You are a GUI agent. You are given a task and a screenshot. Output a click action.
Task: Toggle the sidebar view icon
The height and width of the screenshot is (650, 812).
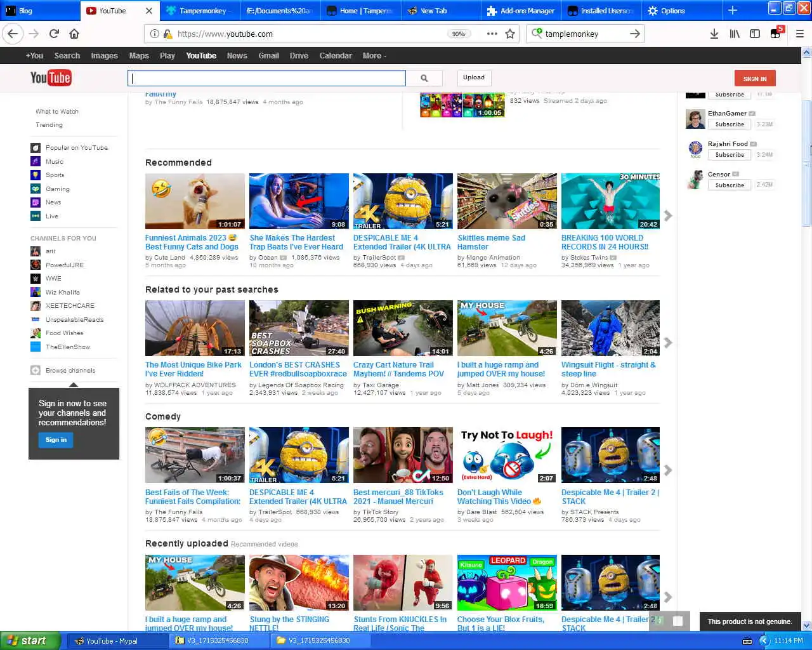tap(755, 34)
